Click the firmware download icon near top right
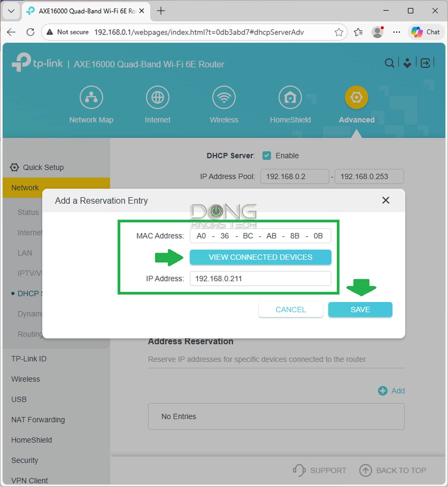Viewport: 448px width, 487px height. [407, 63]
